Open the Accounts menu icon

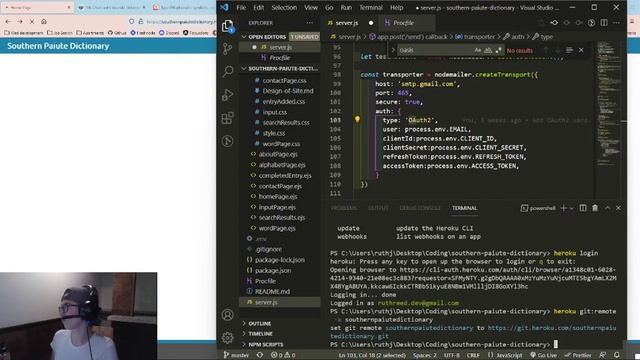tap(227, 315)
